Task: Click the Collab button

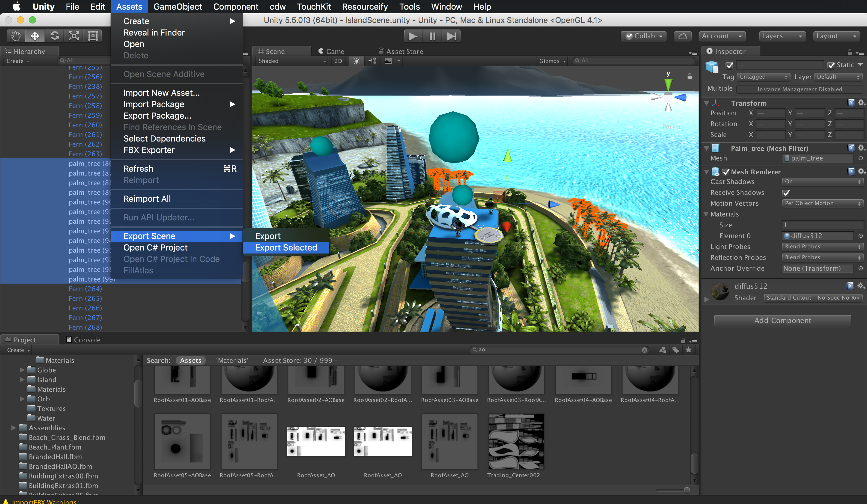Action: [644, 36]
